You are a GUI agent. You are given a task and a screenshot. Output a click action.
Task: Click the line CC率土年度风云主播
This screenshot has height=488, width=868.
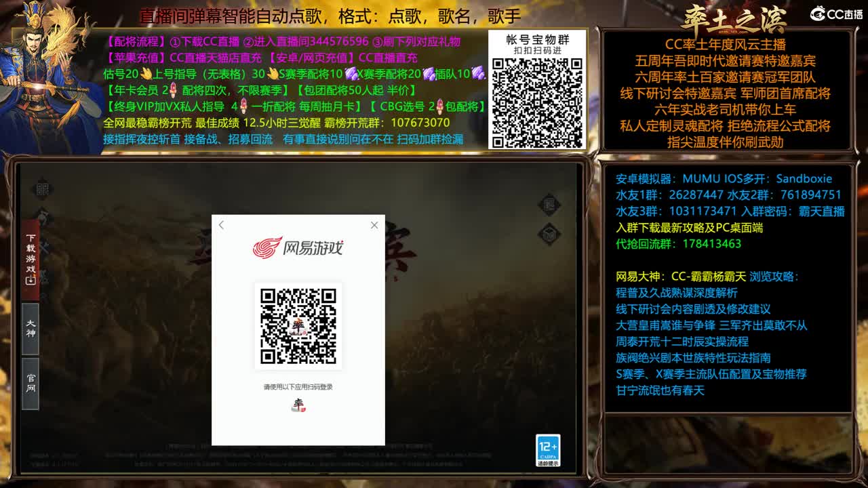click(725, 45)
